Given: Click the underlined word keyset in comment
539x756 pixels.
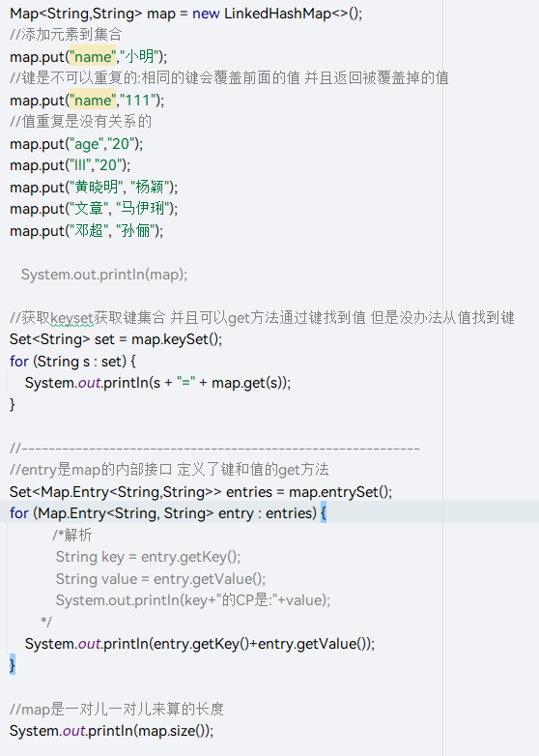Looking at the screenshot, I should pyautogui.click(x=71, y=318).
